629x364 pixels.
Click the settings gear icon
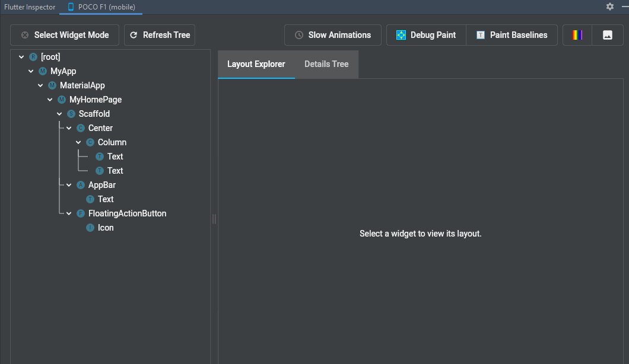point(610,7)
